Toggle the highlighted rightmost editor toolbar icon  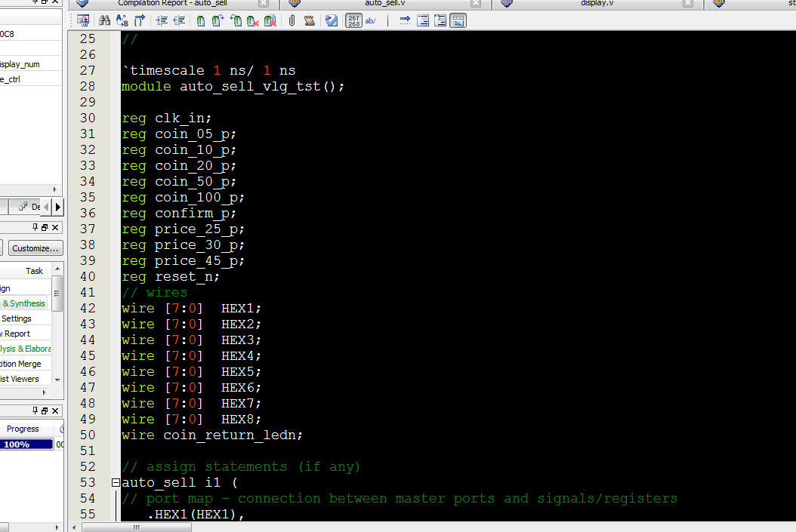point(458,21)
